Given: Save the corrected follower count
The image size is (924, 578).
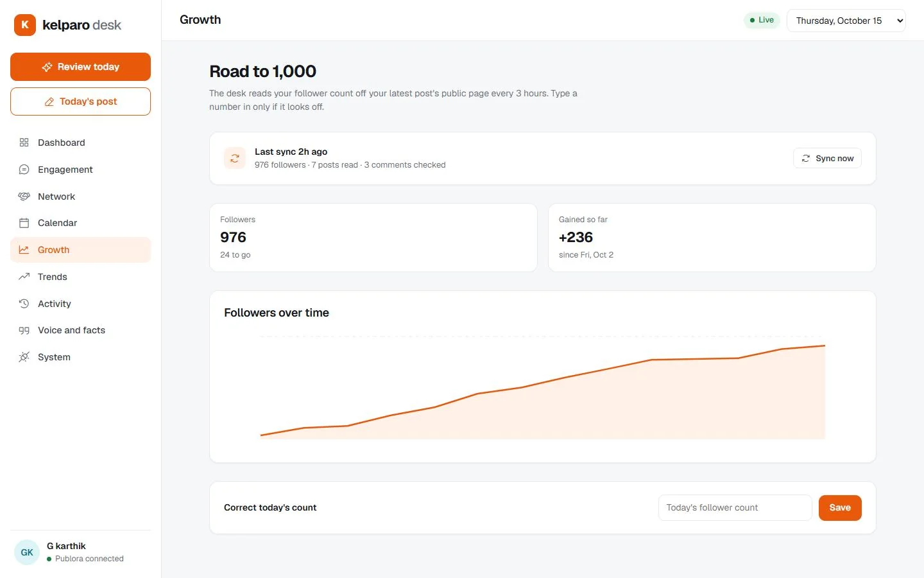Looking at the screenshot, I should tap(840, 507).
